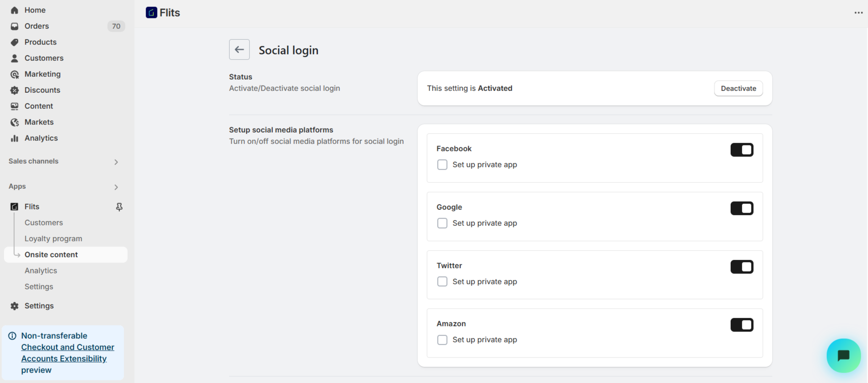Select Customers under Flits app
Screen dimensions: 868x383
[43, 223]
